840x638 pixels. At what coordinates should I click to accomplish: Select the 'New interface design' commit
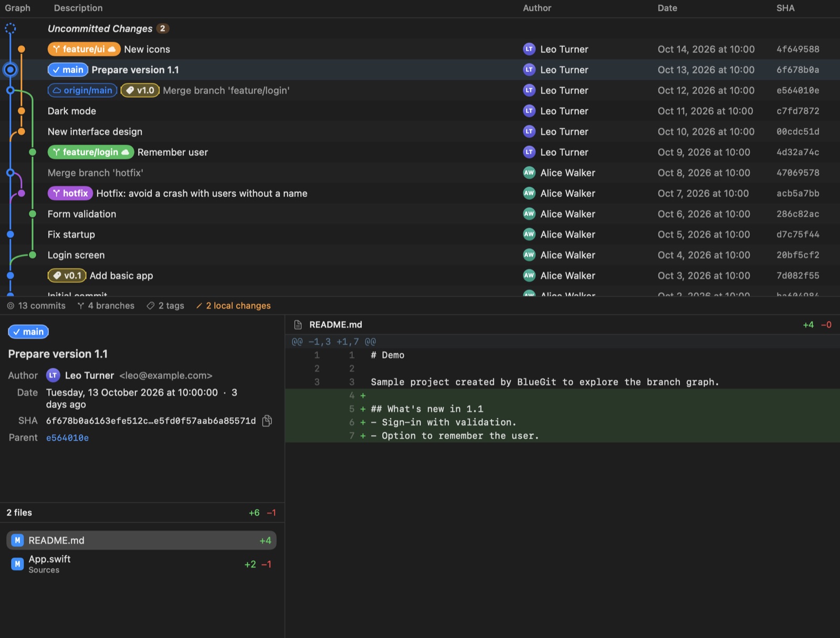coord(420,132)
